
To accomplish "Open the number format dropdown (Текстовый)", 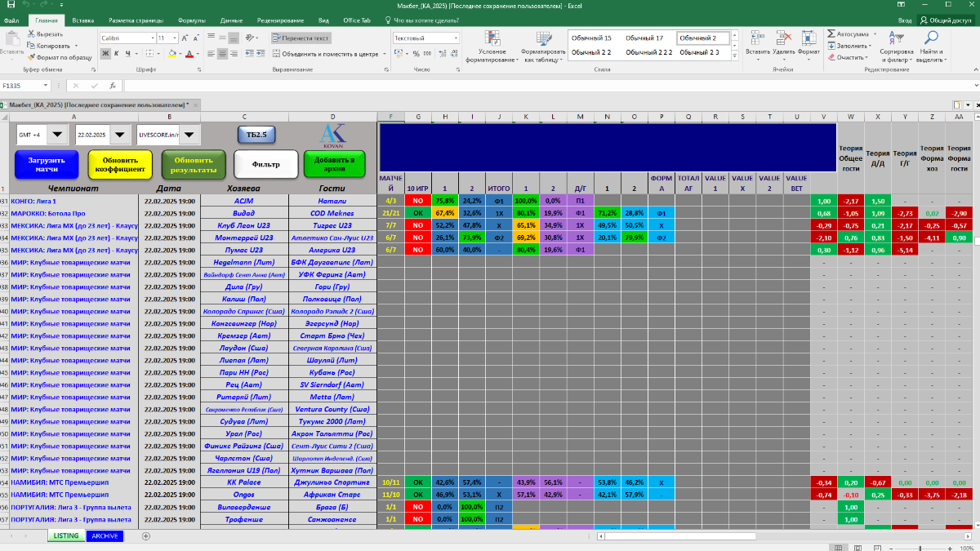I will click(x=455, y=38).
